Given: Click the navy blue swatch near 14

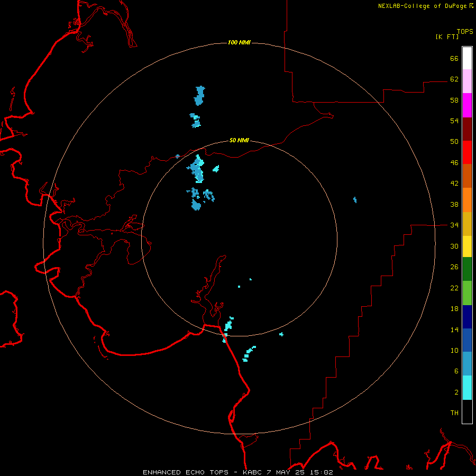Looking at the screenshot, I should point(467,317).
